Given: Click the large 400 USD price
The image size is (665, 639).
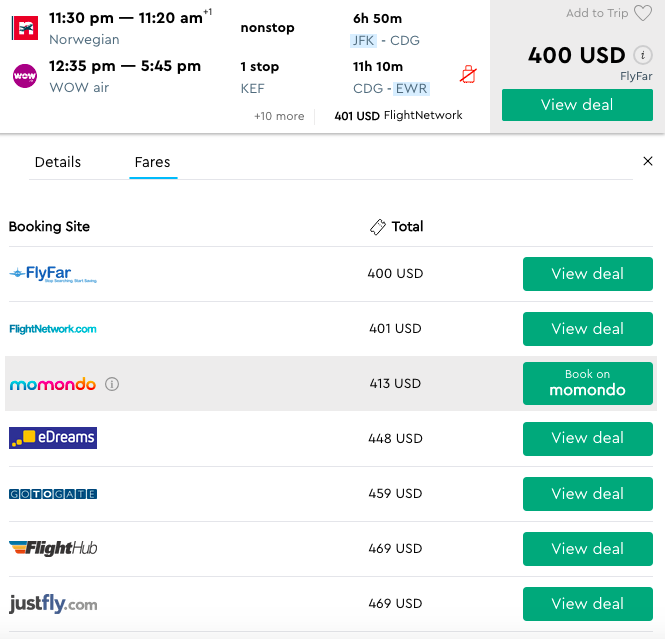Looking at the screenshot, I should click(x=577, y=55).
